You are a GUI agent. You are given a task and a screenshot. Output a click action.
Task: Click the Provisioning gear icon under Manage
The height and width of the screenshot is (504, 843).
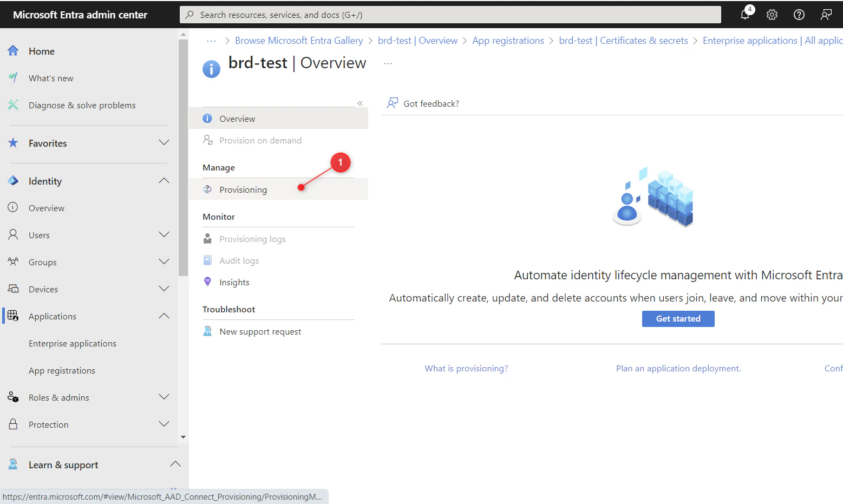(207, 189)
